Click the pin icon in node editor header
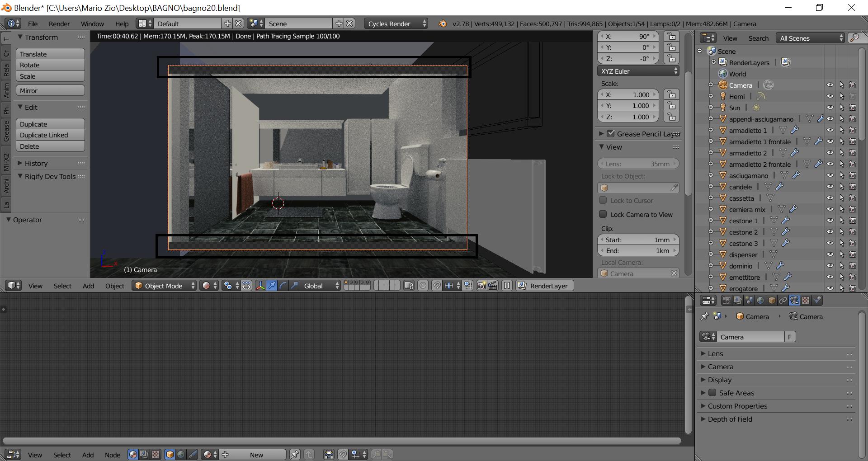 pyautogui.click(x=295, y=454)
